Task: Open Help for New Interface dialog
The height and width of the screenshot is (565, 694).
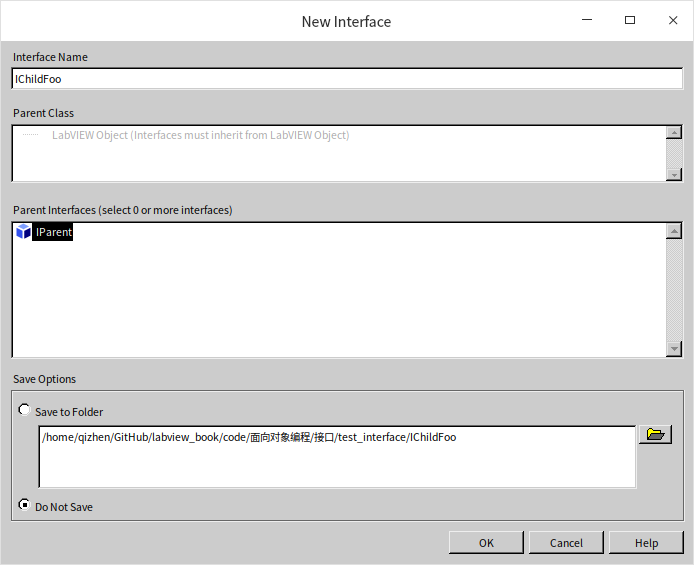Action: (646, 542)
